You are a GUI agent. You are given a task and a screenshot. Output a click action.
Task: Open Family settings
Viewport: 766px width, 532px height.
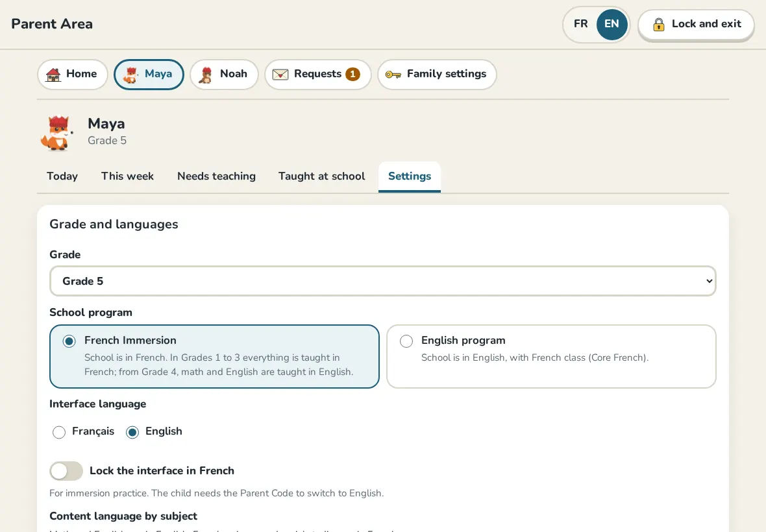pos(437,74)
